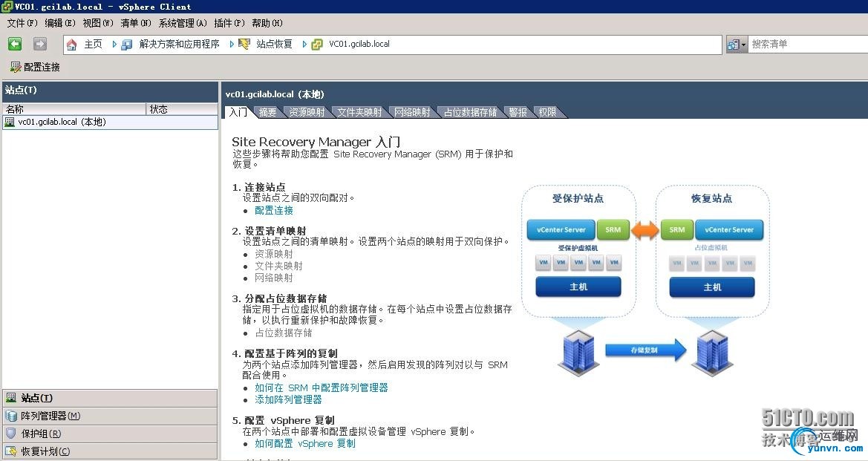868x461 pixels.
Task: Click the 站点恢复 breadcrumb icon
Action: pos(244,45)
